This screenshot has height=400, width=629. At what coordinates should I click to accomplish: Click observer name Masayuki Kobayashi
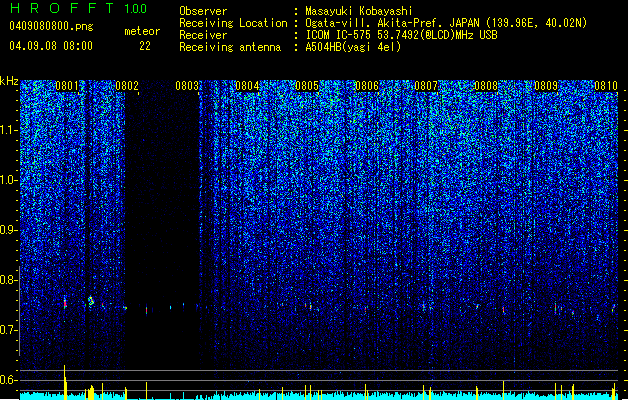359,11
